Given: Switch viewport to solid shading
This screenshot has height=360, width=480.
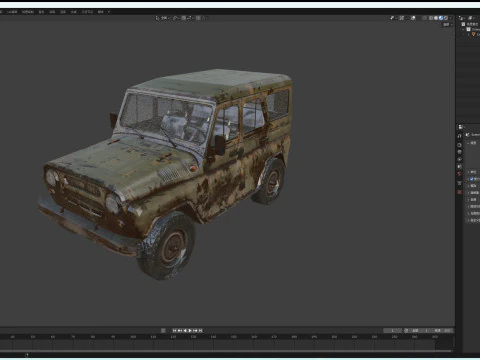Looking at the screenshot, I should coord(436,18).
